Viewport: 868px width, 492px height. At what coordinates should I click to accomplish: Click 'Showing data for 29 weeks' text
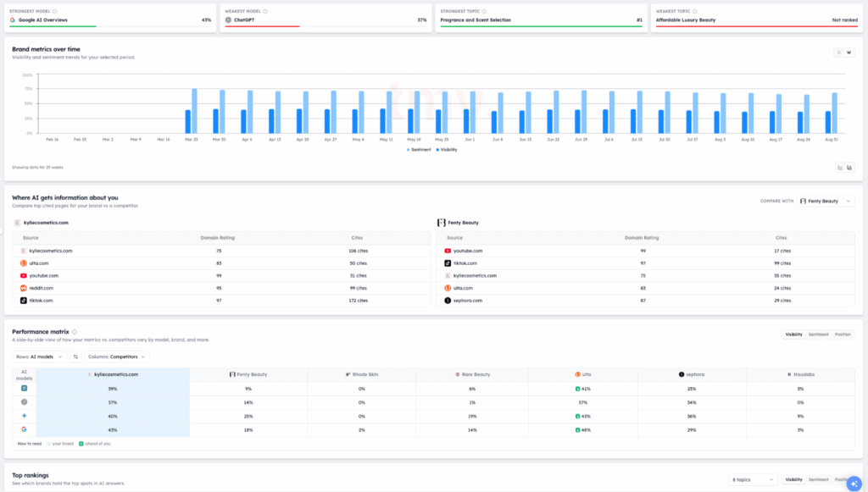tap(37, 167)
